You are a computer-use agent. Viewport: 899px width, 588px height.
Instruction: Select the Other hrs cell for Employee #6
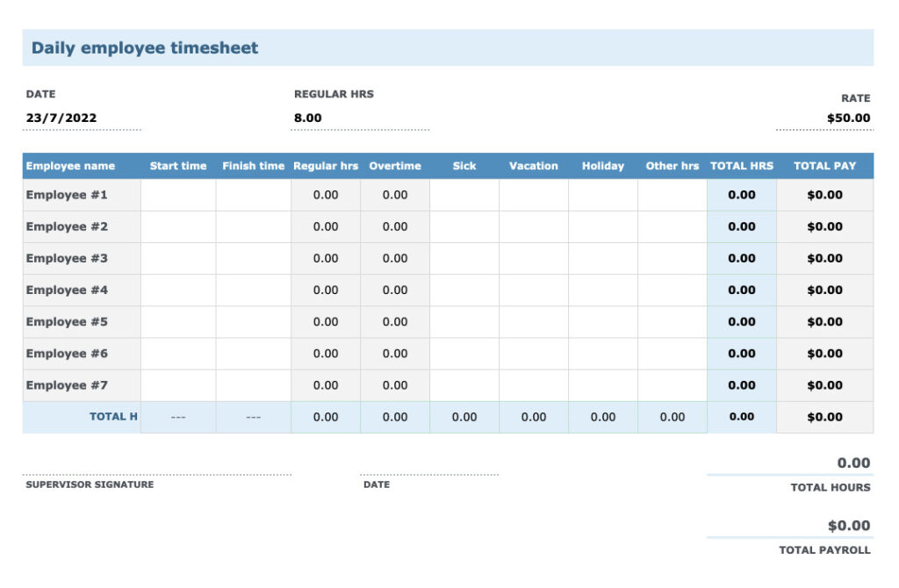coord(672,353)
